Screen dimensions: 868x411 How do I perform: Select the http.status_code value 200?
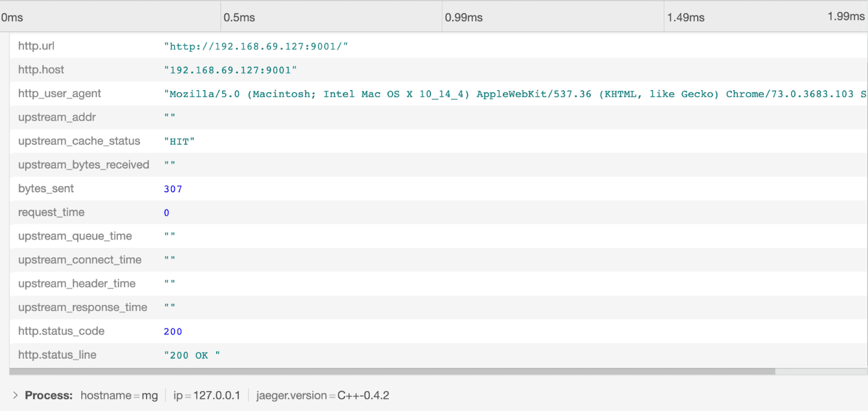click(x=173, y=332)
